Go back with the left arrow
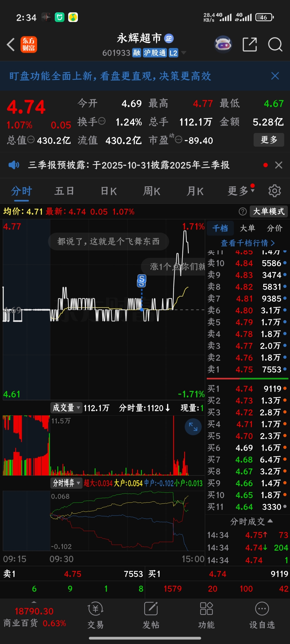This screenshot has width=290, height=644. tap(11, 44)
